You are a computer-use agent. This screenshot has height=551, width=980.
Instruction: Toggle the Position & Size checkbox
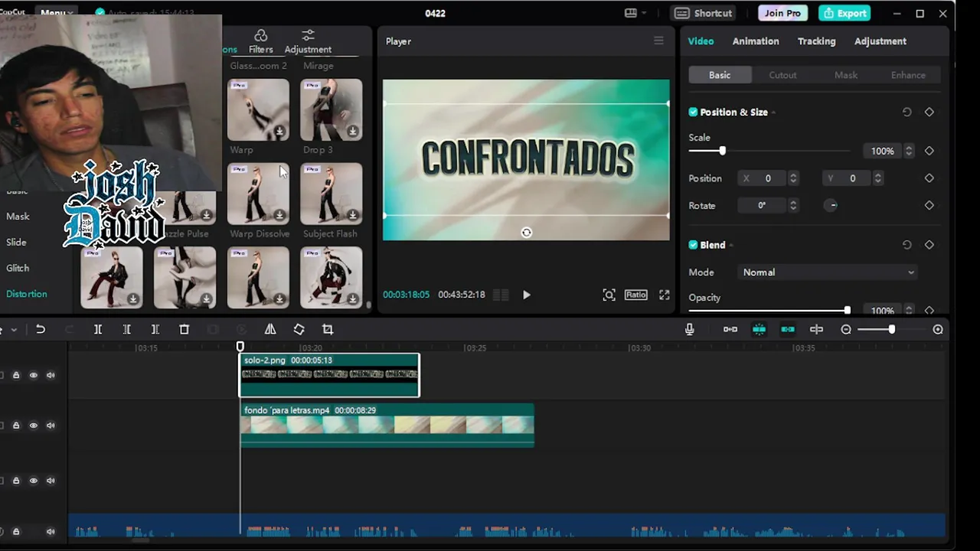(693, 112)
